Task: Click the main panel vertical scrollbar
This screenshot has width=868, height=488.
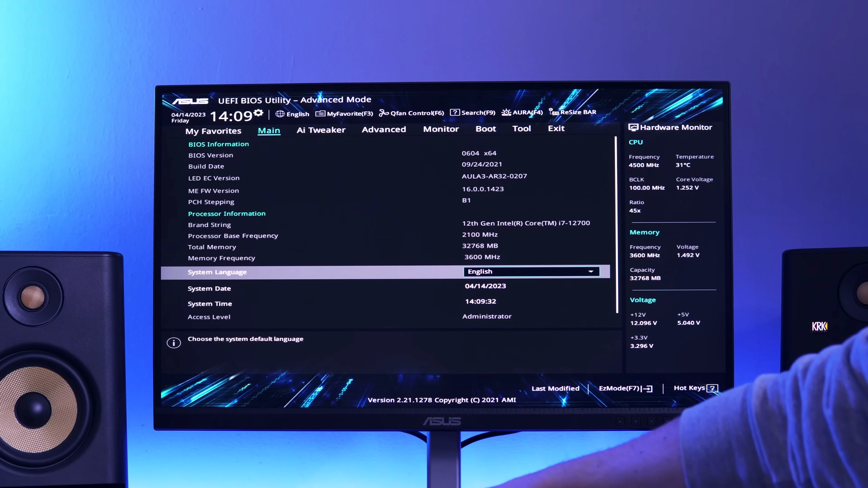Action: [616, 225]
